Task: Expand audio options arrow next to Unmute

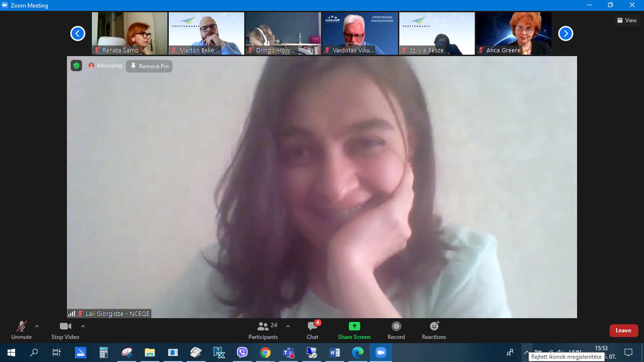Action: pyautogui.click(x=37, y=326)
